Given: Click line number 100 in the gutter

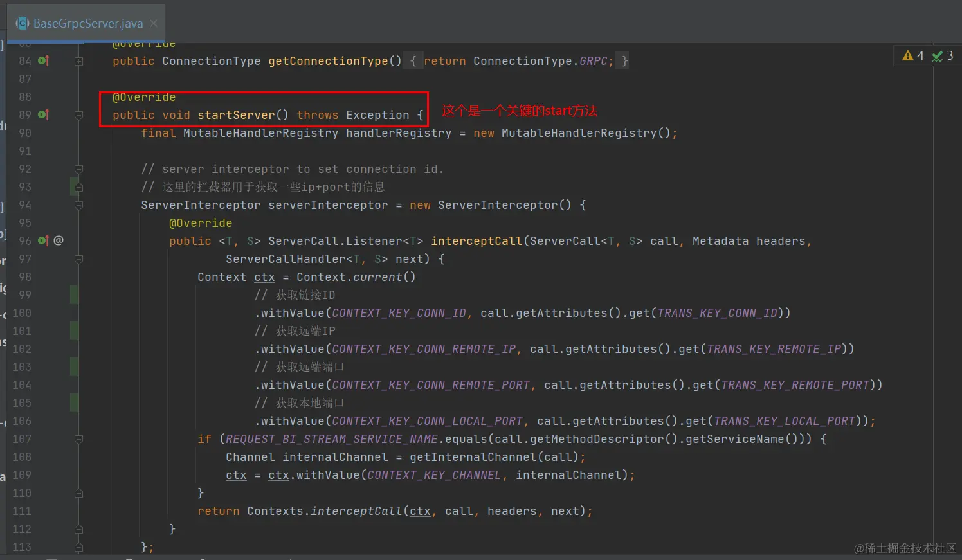Looking at the screenshot, I should click(22, 313).
